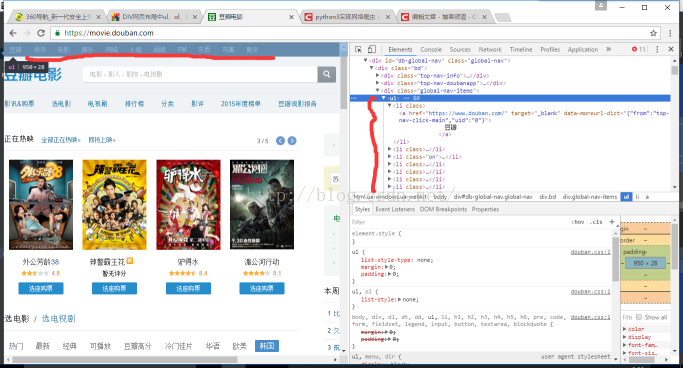Open the Timeline tab in DevTools
Screen dimensions: 683x368
pyautogui.click(x=521, y=50)
